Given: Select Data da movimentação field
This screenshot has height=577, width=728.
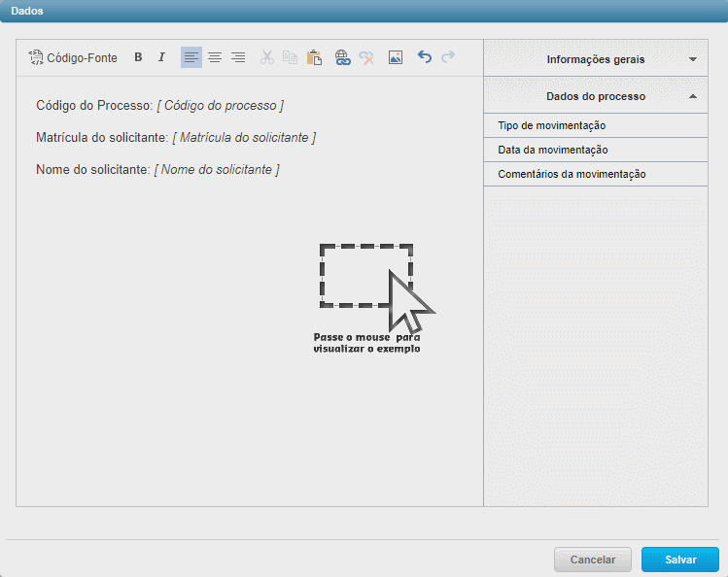Looking at the screenshot, I should [553, 151].
